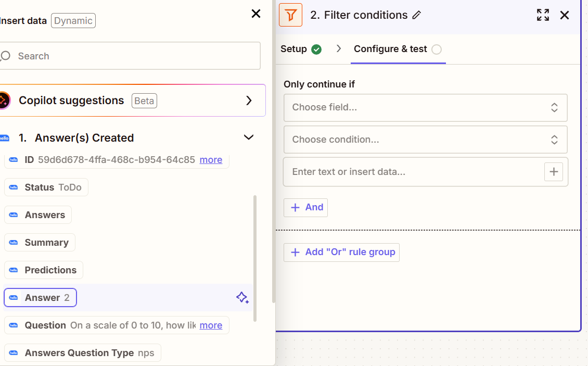This screenshot has width=588, height=366.
Task: Expand the filter panel to fullscreen
Action: 543,15
